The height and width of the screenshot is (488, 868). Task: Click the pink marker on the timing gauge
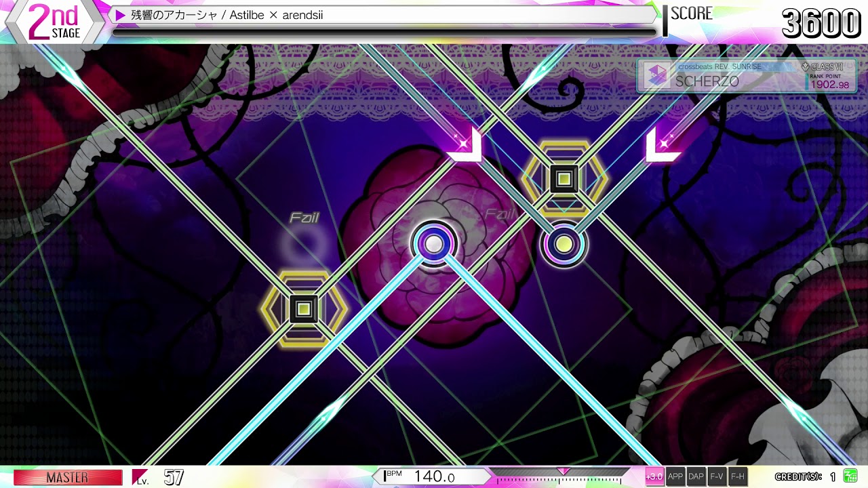click(563, 471)
